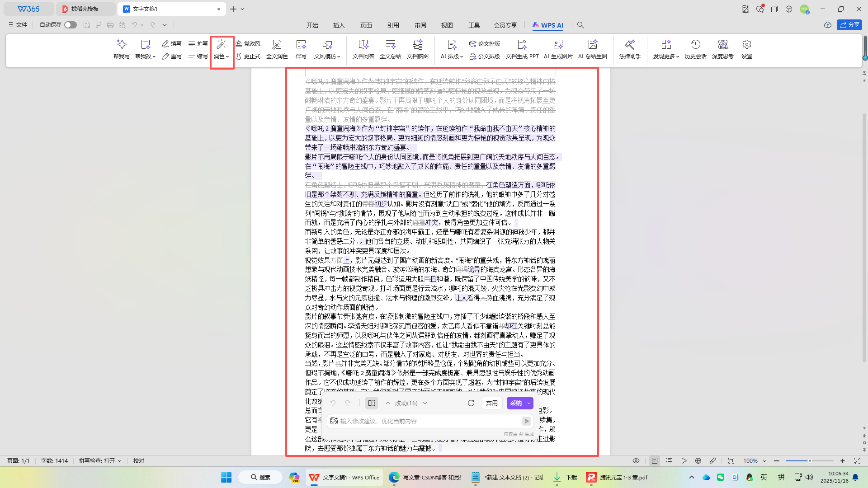
Task: Open 历史会话 history sessions
Action: point(695,49)
